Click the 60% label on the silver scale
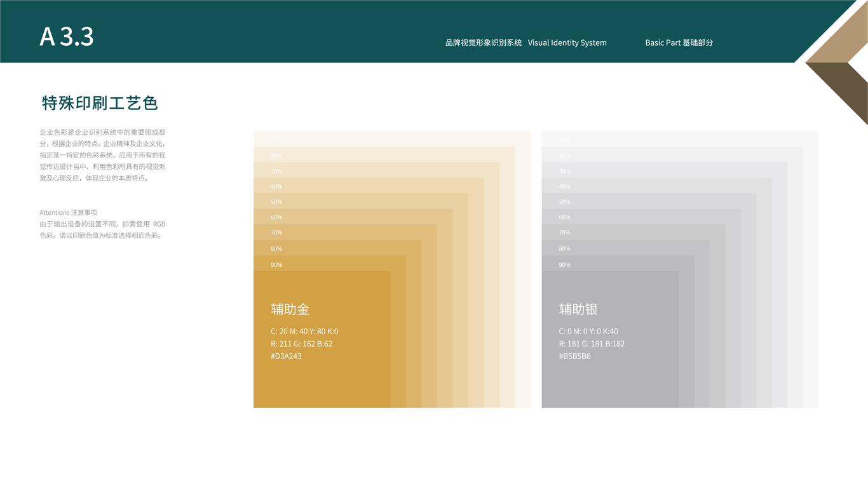 (x=565, y=217)
